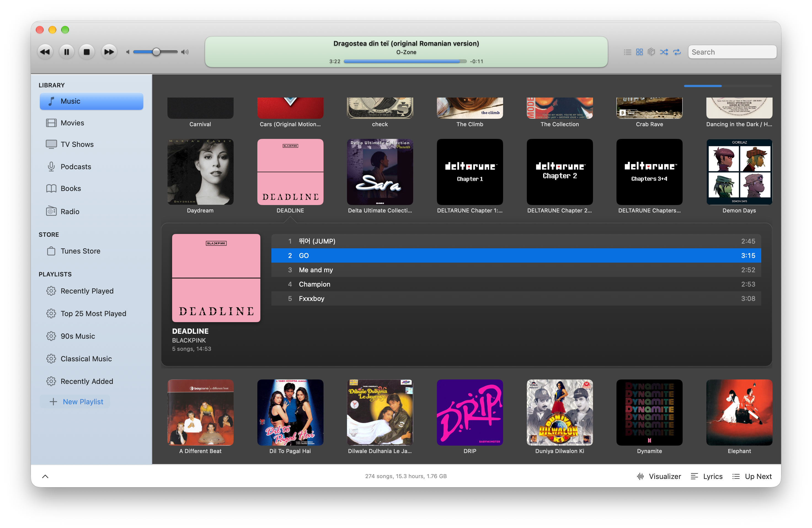
Task: Open the Daydream album
Action: pyautogui.click(x=200, y=172)
